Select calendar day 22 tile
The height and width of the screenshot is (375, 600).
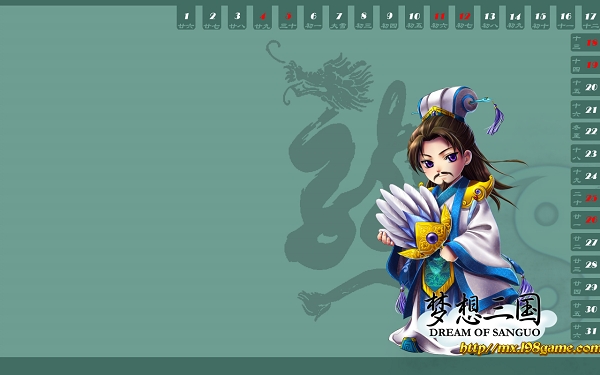[x=585, y=132]
